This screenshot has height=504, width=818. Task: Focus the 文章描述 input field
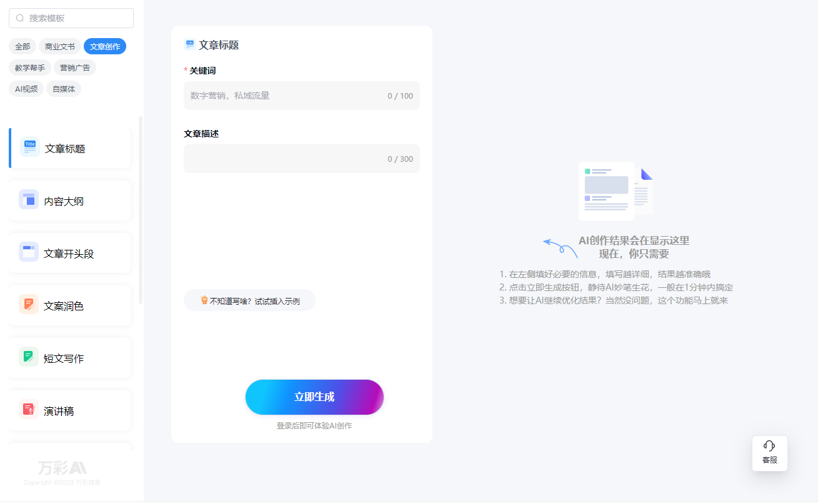pyautogui.click(x=302, y=159)
